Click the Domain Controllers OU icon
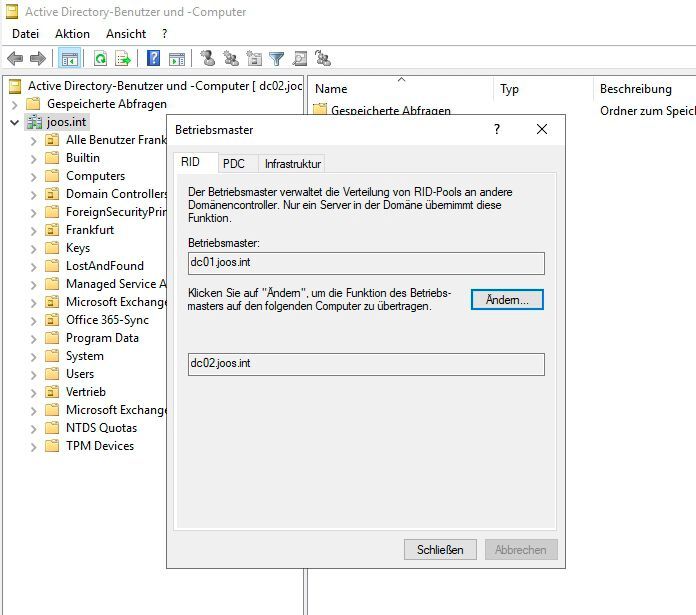The width and height of the screenshot is (696, 615). coord(52,194)
